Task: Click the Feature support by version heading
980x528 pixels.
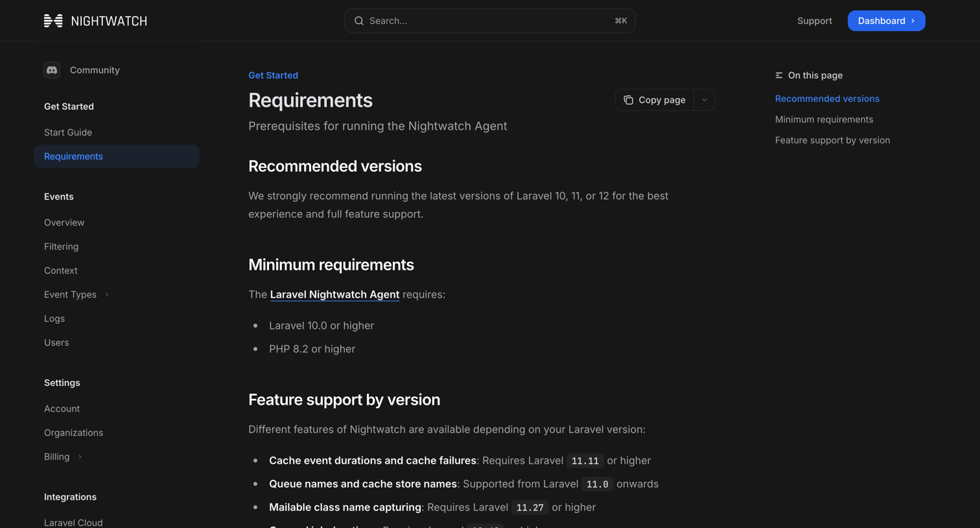Action: pyautogui.click(x=344, y=400)
